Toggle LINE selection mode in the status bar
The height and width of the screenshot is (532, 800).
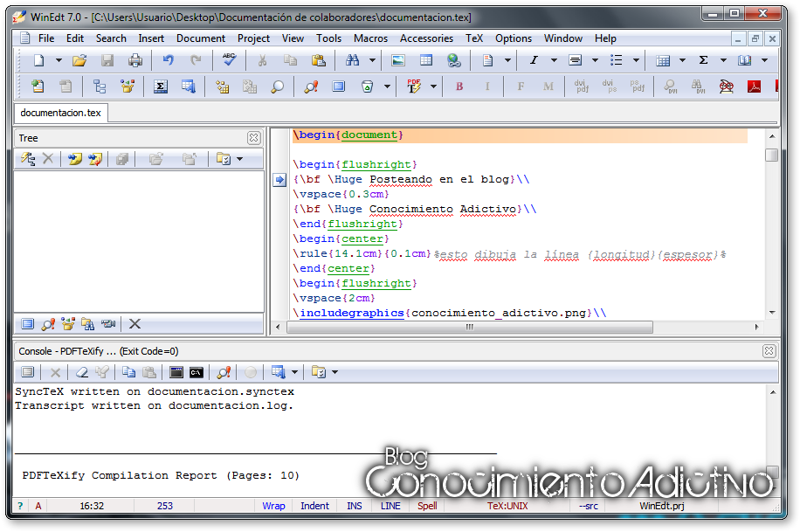tap(390, 506)
